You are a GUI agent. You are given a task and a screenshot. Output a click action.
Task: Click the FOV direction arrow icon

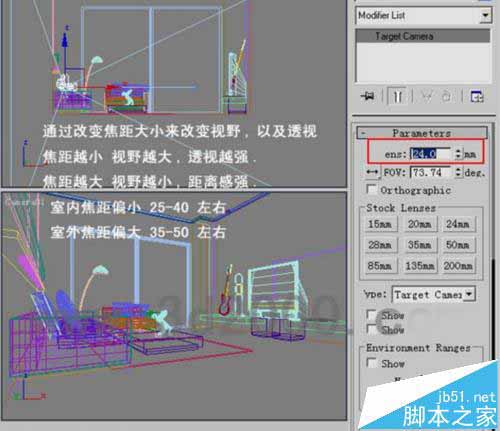click(x=372, y=172)
